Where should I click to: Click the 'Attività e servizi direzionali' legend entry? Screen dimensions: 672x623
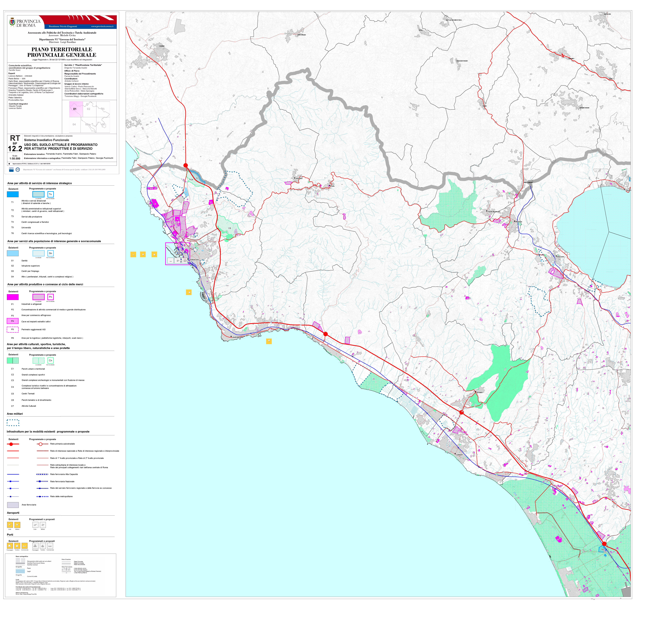tap(34, 201)
